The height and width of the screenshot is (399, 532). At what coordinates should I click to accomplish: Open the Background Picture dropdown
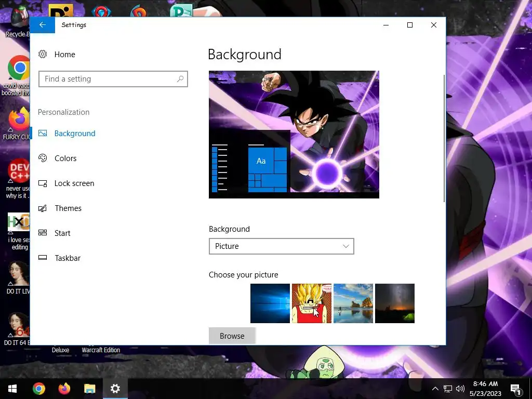coord(281,246)
